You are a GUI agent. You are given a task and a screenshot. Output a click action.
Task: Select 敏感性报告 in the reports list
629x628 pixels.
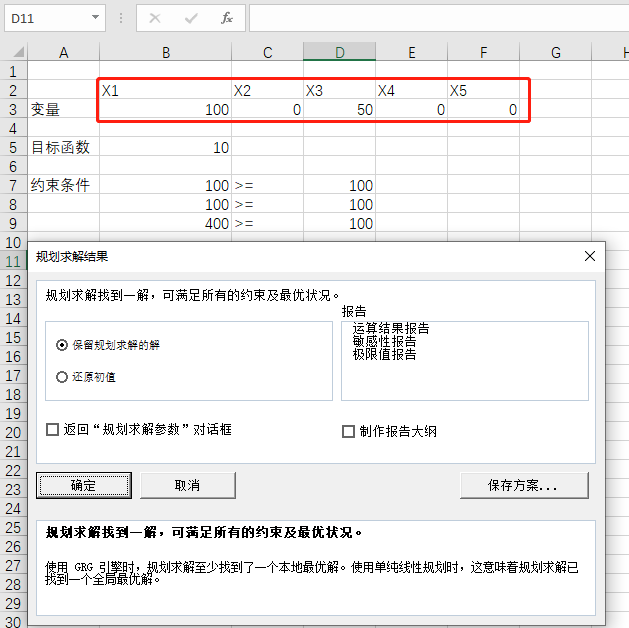point(385,341)
